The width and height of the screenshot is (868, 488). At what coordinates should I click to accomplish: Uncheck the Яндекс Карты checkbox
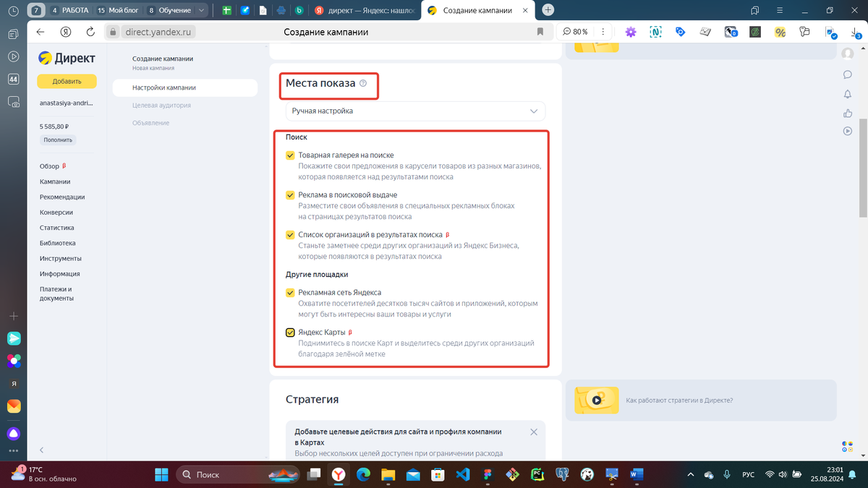pos(290,333)
